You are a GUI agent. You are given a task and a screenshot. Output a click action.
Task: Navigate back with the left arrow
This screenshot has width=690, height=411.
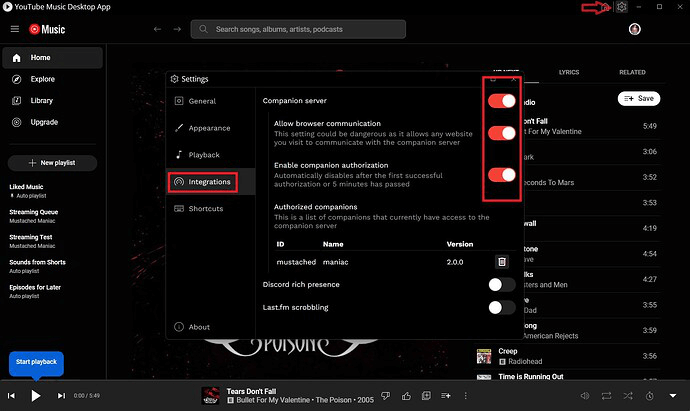pyautogui.click(x=157, y=29)
